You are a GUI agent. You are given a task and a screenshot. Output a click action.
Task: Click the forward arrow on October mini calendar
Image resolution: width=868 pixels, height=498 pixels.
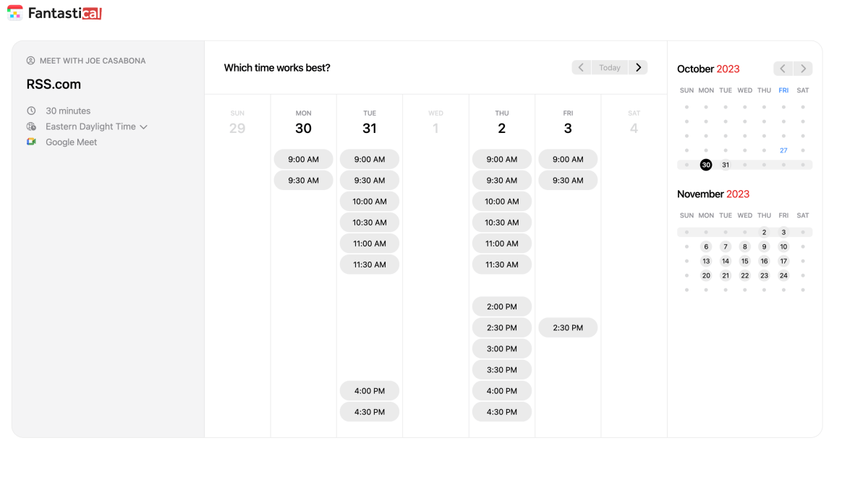click(x=803, y=69)
